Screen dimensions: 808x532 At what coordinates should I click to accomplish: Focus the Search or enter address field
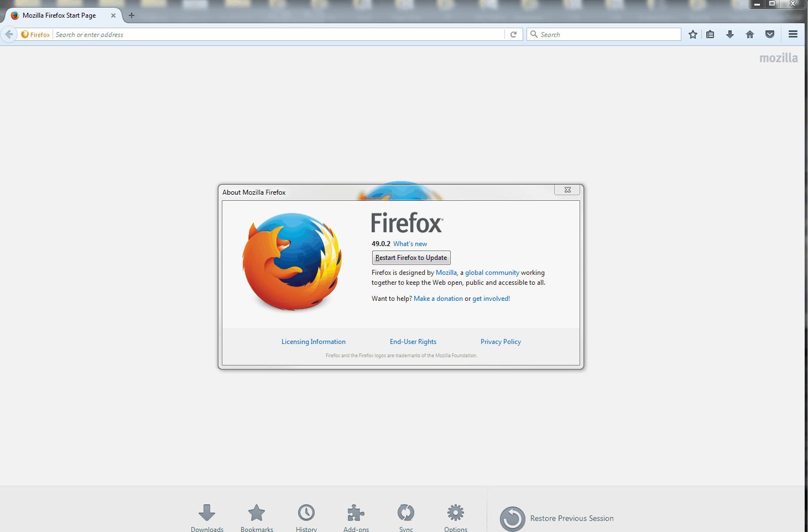click(x=279, y=34)
